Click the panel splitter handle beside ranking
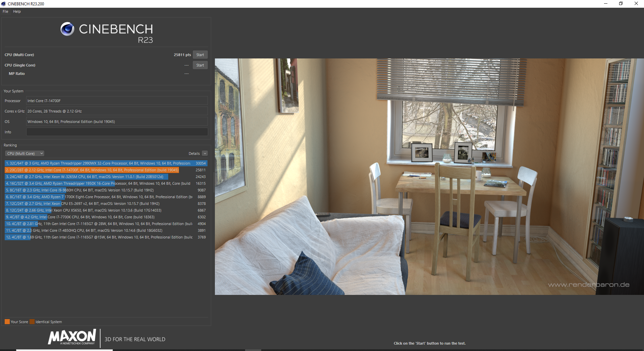This screenshot has height=351, width=644. [213, 183]
